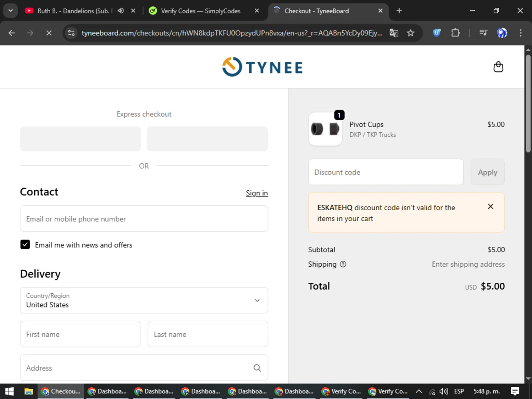532x399 pixels.
Task: Click the First name field
Action: coord(80,334)
